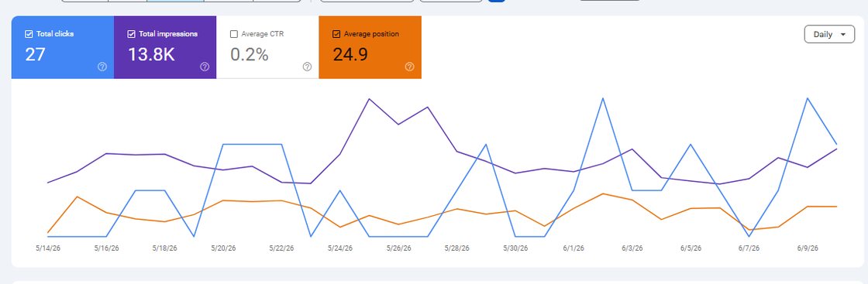
Task: Click the 0.2% CTR value
Action: coord(249,55)
